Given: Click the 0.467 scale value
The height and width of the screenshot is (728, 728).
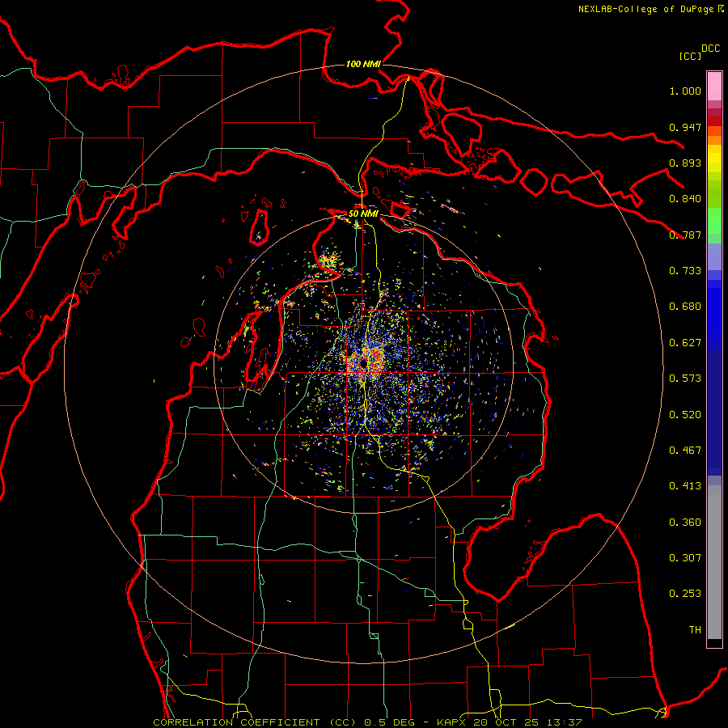Looking at the screenshot, I should (685, 451).
